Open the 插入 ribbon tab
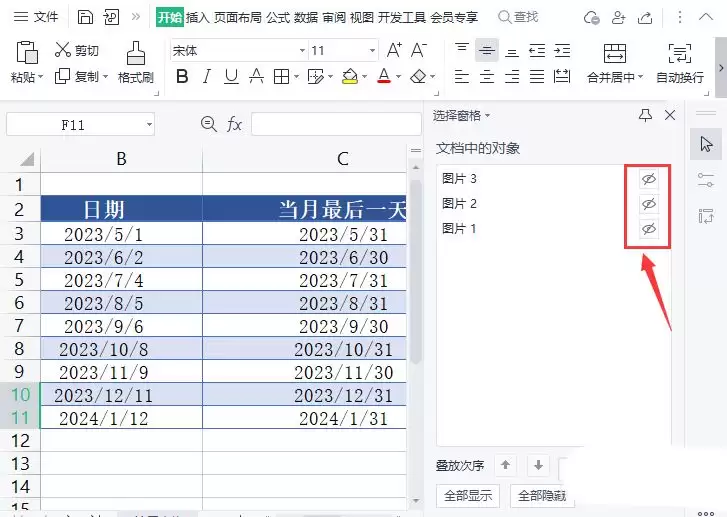 pos(198,18)
